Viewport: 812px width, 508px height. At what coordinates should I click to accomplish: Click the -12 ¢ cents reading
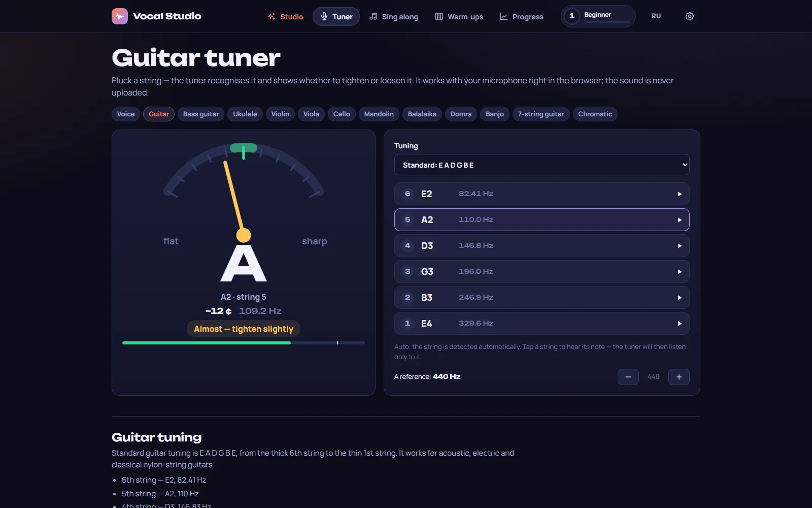(x=219, y=311)
